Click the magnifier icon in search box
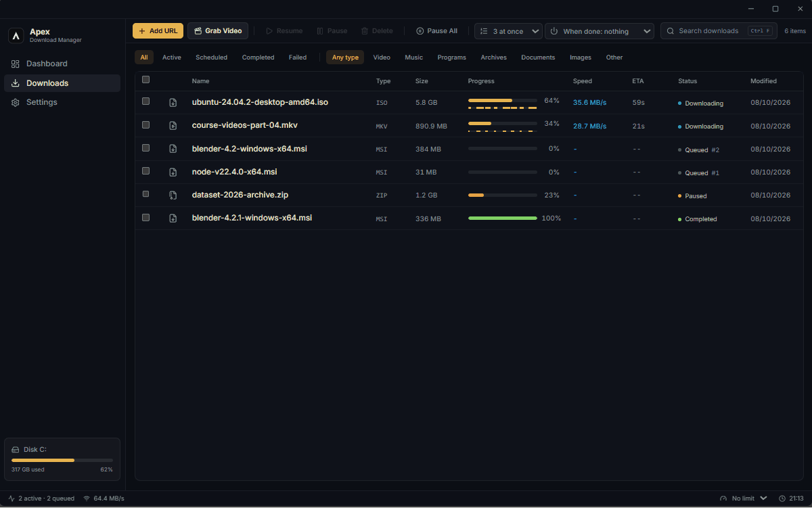The width and height of the screenshot is (812, 508). (671, 31)
